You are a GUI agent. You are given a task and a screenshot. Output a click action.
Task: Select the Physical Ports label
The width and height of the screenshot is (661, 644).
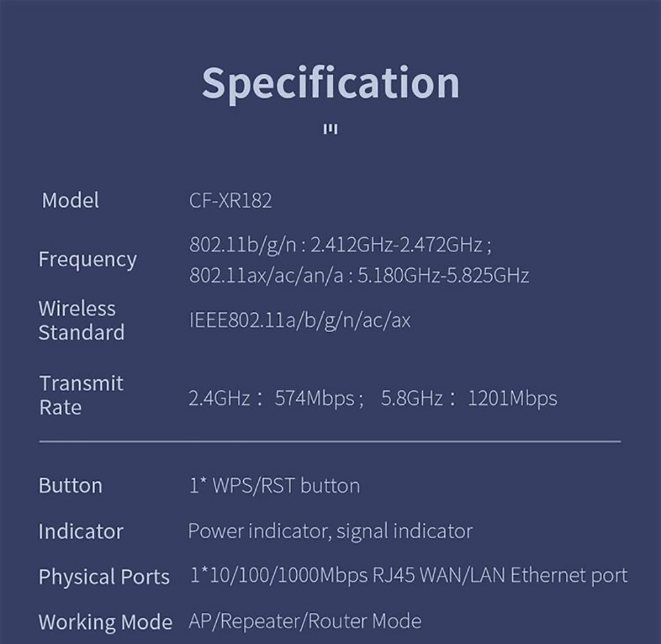tap(104, 577)
